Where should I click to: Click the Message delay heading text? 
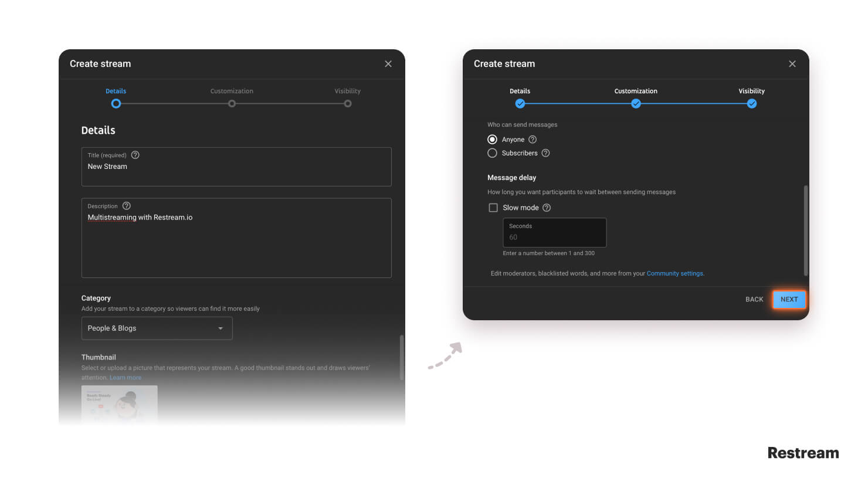512,178
